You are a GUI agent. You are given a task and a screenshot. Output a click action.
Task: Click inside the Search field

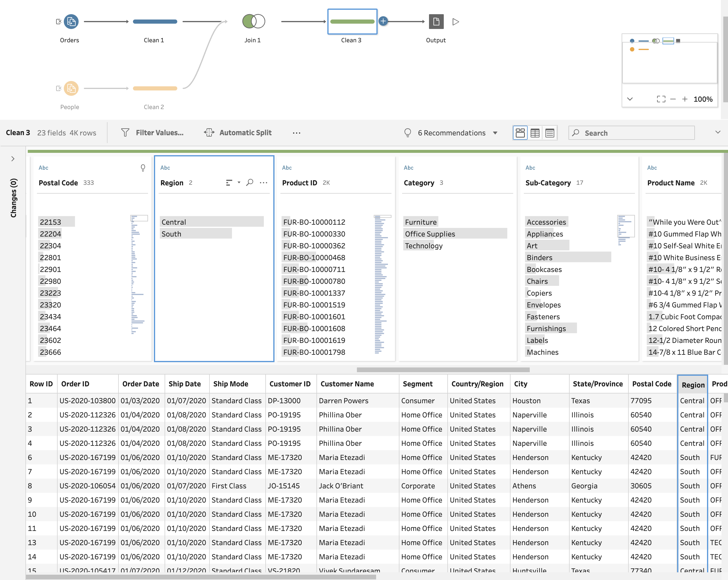point(631,133)
